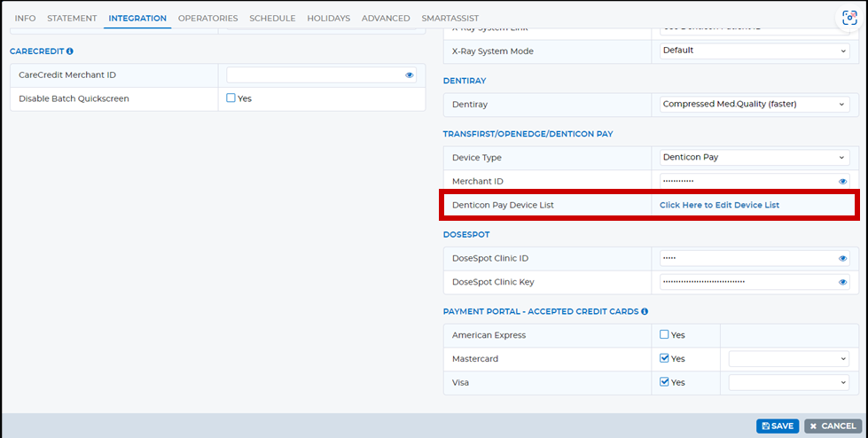This screenshot has height=438, width=868.
Task: Click Here to Edit Device List link
Action: [x=719, y=205]
